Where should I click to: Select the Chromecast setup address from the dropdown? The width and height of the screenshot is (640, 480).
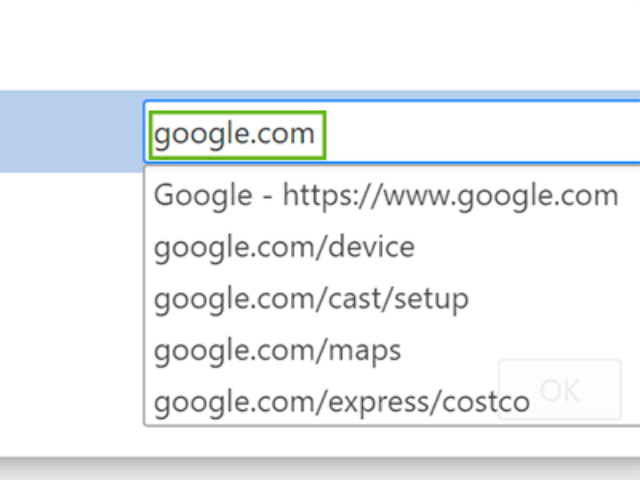click(311, 298)
